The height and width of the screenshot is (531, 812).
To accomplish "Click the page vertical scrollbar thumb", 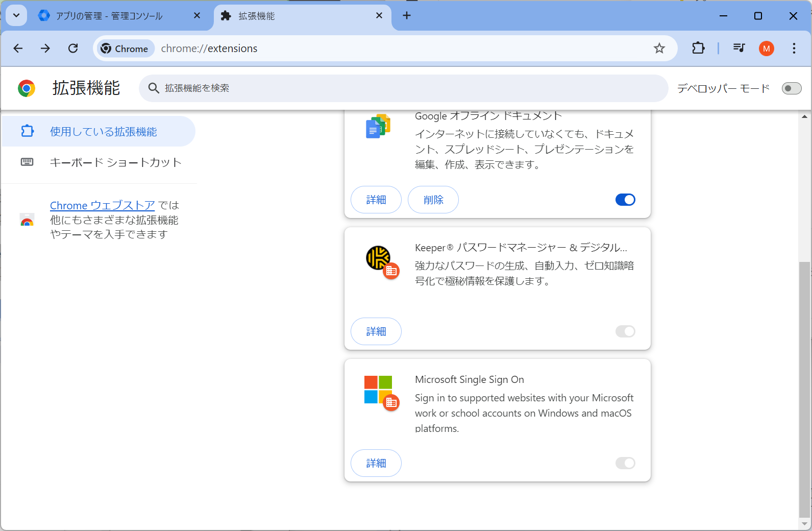I will tap(805, 390).
